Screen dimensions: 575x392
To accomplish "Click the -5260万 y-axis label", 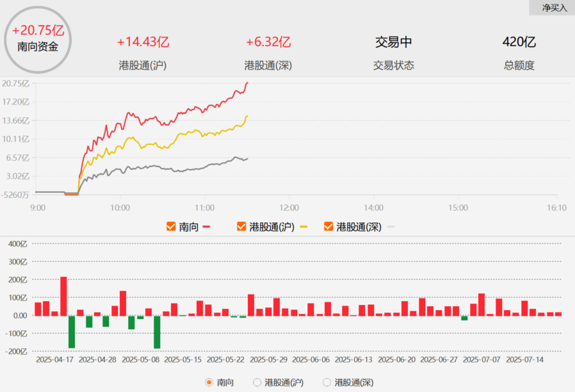I will click(15, 195).
